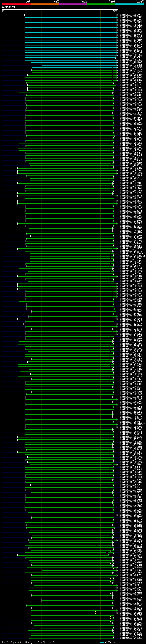Image resolution: width=146 pixels, height=644 pixels.
Task: Click hit label UniRef100_Q6FRB7
Action: click(131, 93)
